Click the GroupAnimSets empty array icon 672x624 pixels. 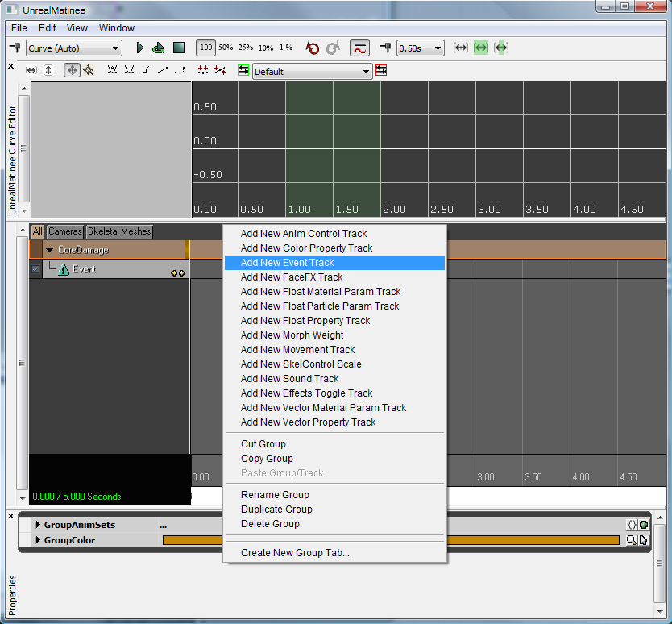[631, 525]
